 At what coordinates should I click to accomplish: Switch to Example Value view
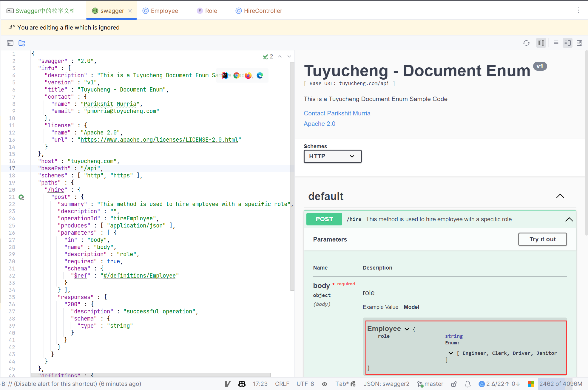[380, 307]
